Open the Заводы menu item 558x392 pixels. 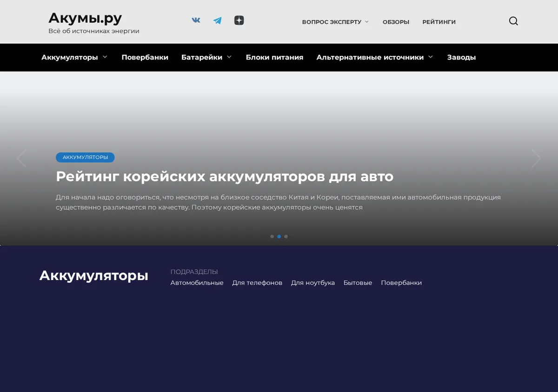pyautogui.click(x=461, y=57)
